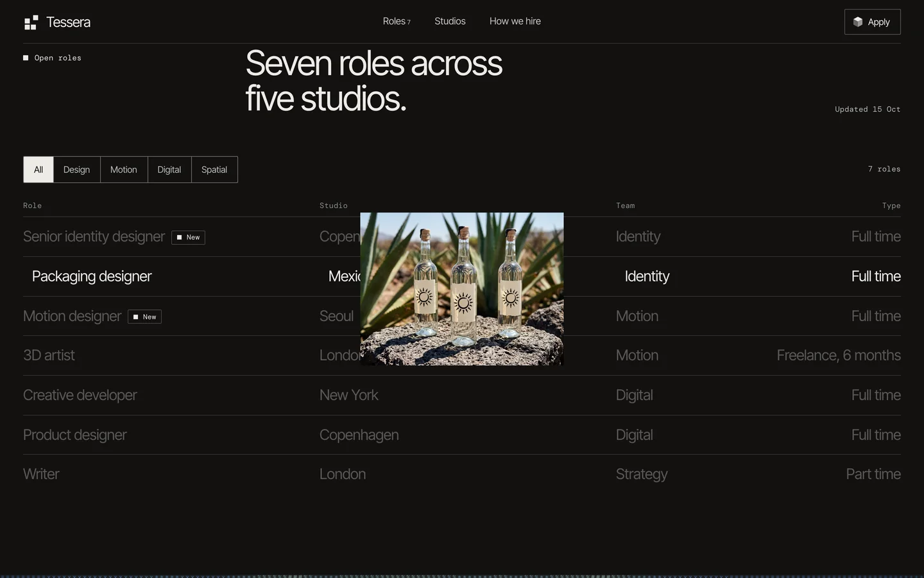Click Digital in the Creative developer row
924x578 pixels.
(635, 395)
